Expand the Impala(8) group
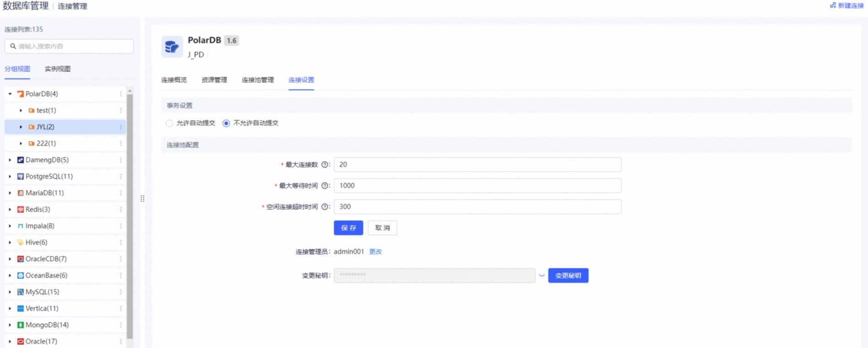Image resolution: width=868 pixels, height=348 pixels. point(10,226)
